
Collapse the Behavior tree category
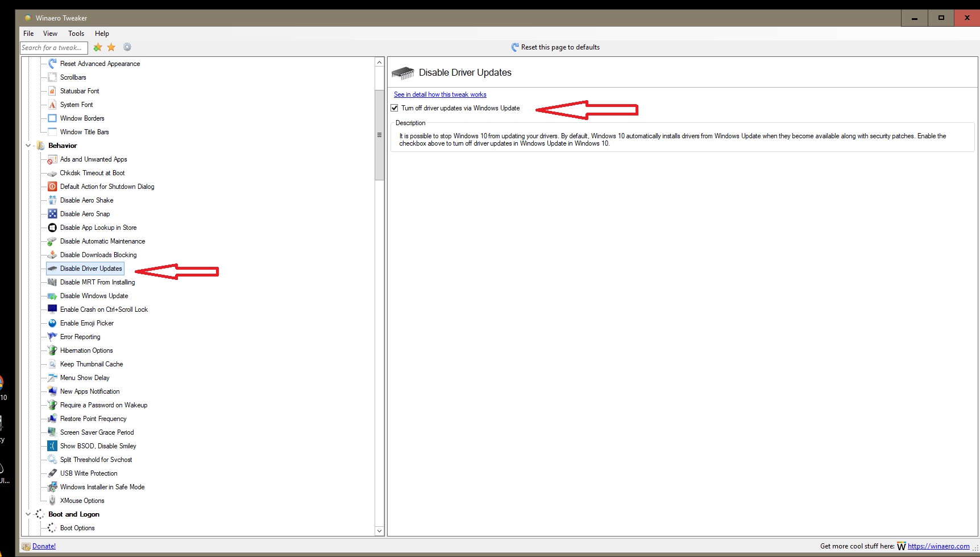[x=28, y=146]
